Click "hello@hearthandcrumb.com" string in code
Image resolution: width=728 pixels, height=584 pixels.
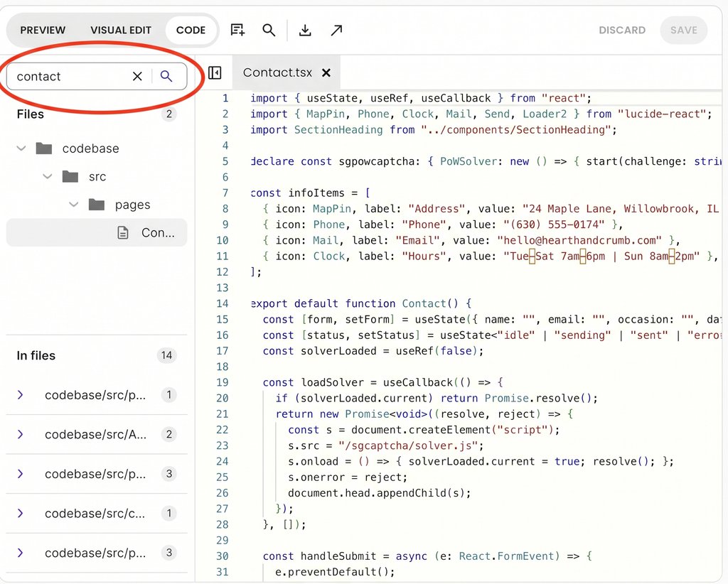coord(579,240)
